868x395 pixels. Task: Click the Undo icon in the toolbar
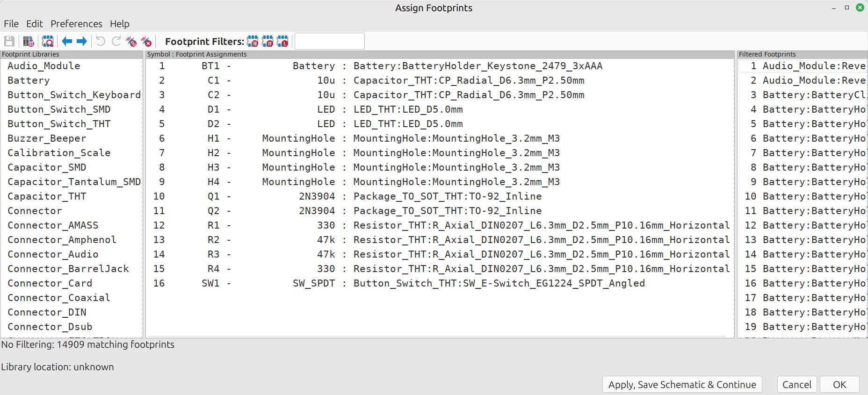101,41
